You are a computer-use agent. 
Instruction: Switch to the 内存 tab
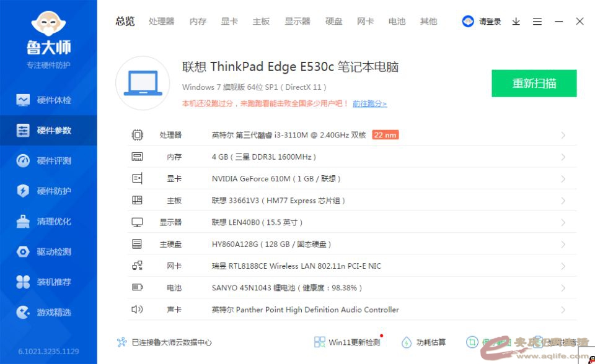198,22
